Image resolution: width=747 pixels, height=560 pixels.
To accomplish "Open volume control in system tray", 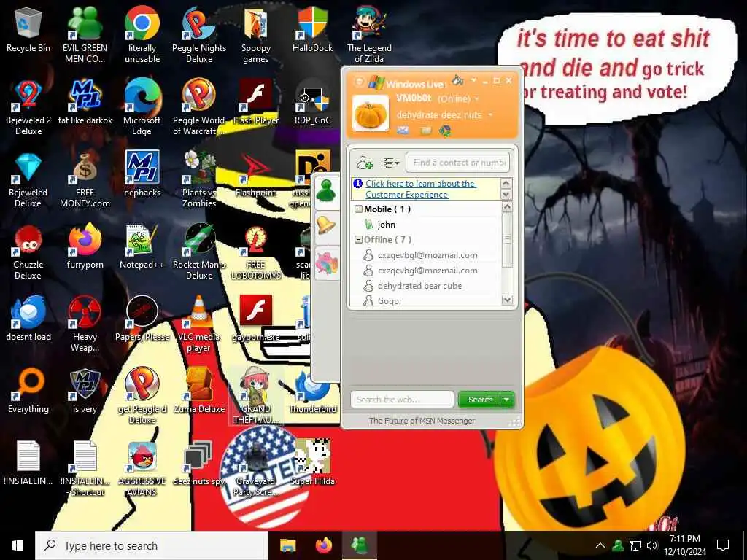I will [x=652, y=545].
